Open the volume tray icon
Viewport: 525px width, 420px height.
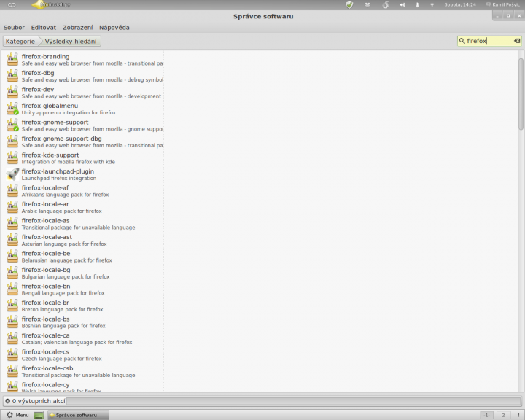point(402,4)
